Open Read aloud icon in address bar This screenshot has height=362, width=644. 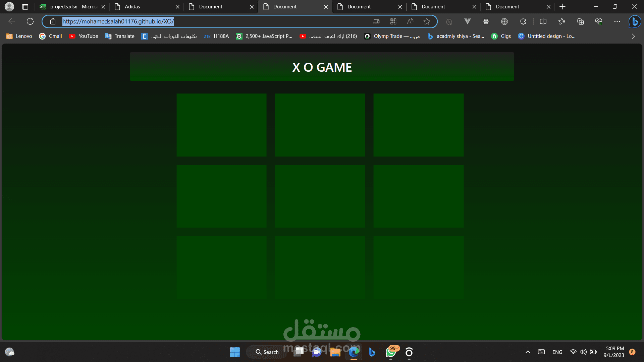pos(410,21)
